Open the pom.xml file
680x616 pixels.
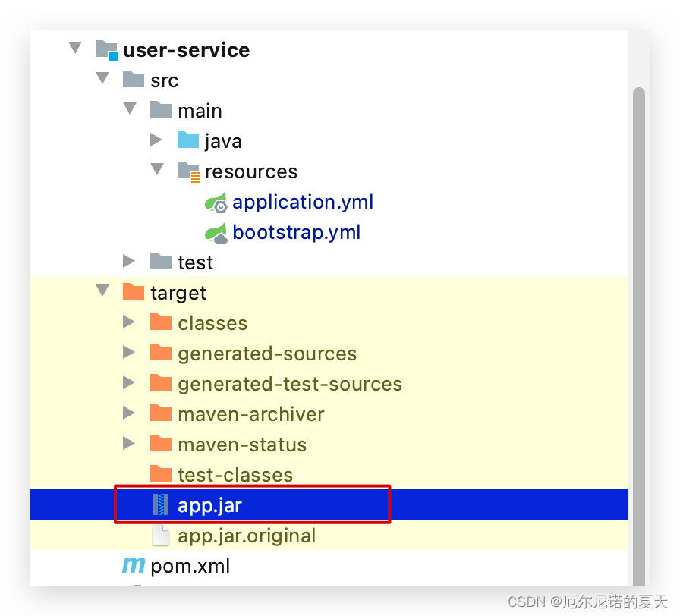tap(188, 565)
